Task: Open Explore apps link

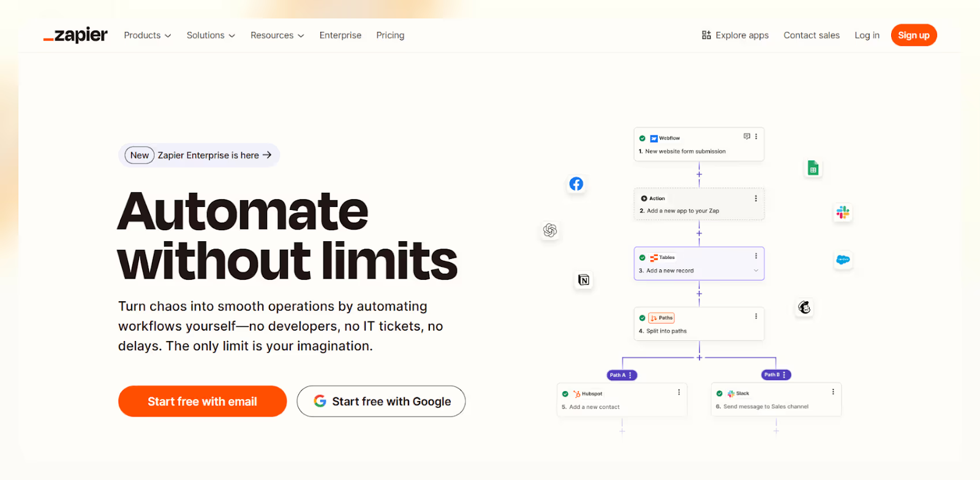Action: coord(735,36)
